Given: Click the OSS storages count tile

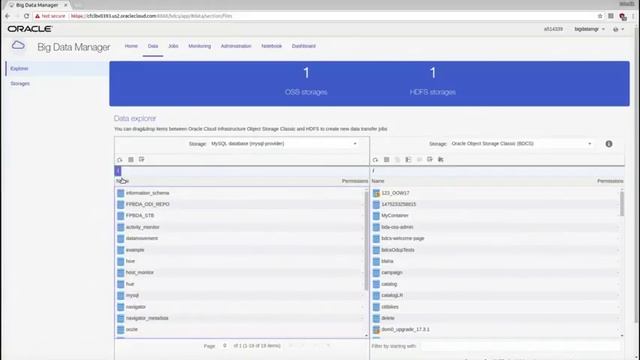Looking at the screenshot, I should click(306, 83).
